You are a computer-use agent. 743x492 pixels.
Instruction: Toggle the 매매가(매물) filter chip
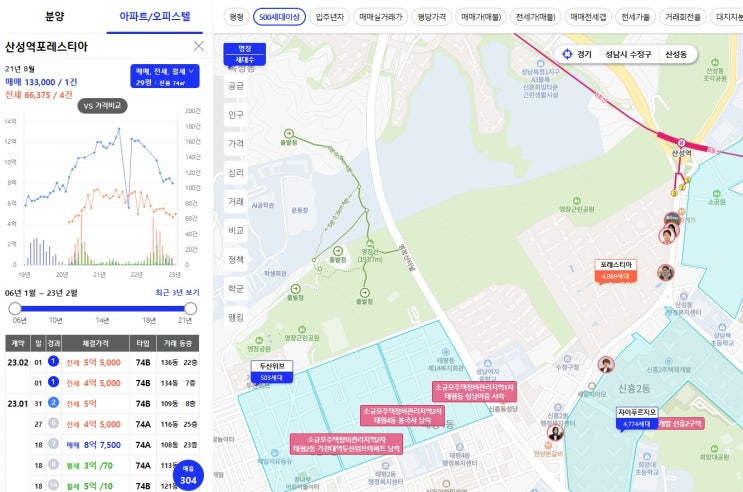coord(481,17)
